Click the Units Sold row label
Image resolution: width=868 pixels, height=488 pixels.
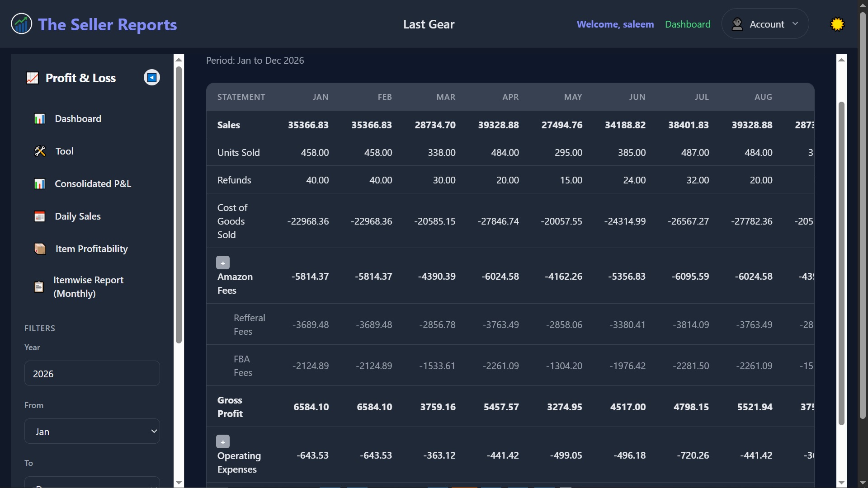[238, 152]
